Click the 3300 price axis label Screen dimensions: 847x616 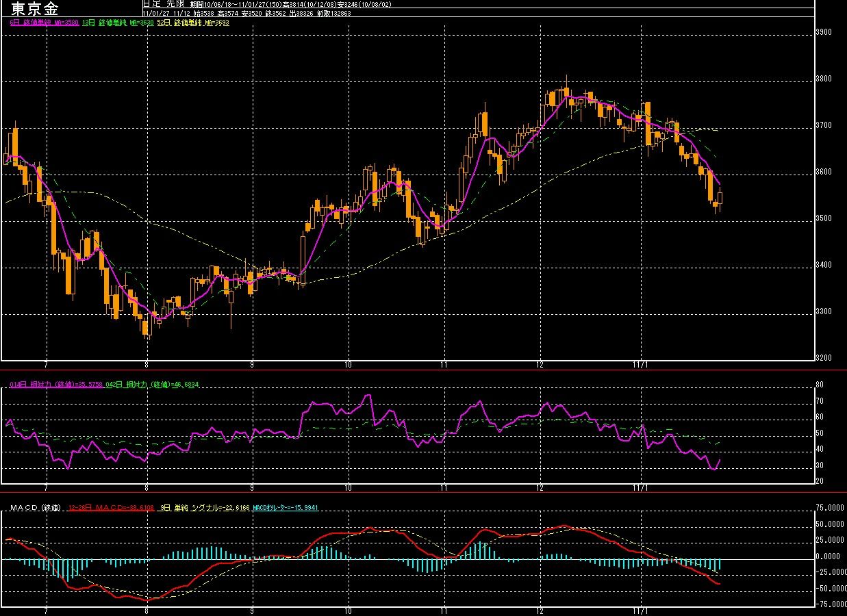pyautogui.click(x=823, y=311)
